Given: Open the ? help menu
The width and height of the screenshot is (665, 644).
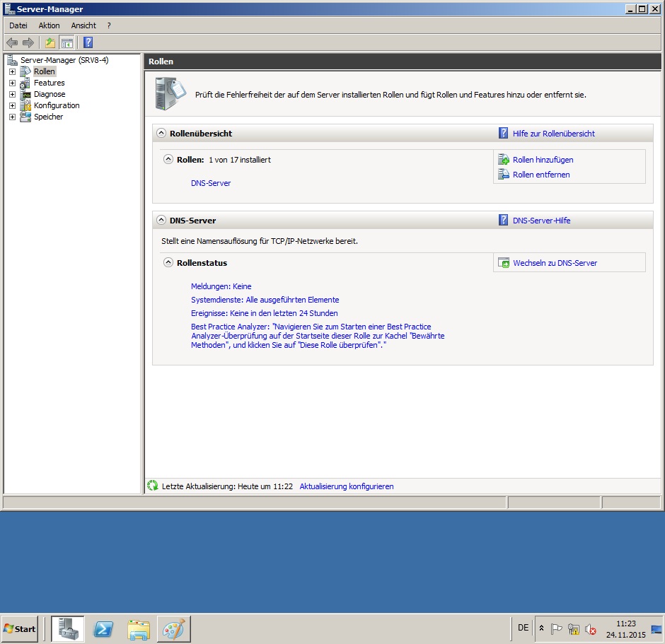Looking at the screenshot, I should [109, 25].
